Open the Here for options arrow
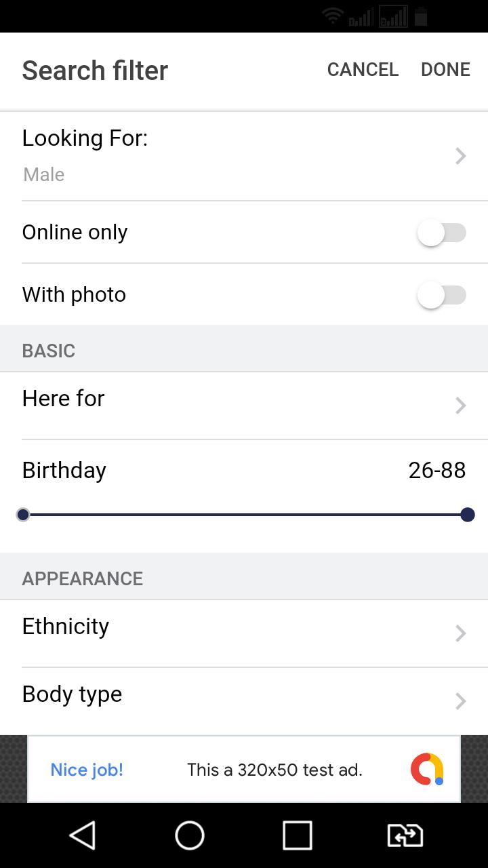Viewport: 488px width, 868px height. coord(461,406)
